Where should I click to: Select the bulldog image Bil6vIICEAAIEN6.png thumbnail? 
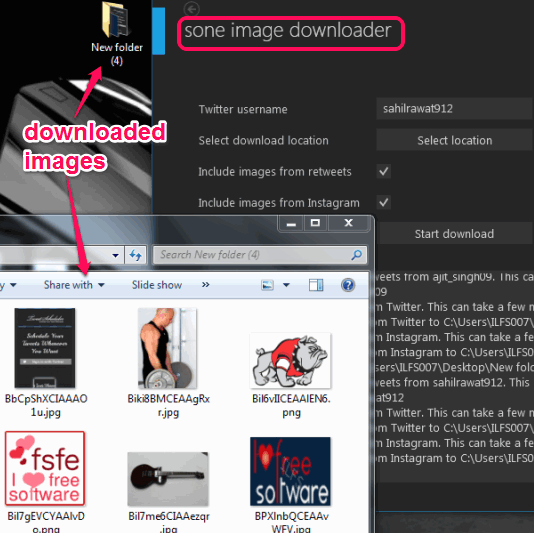coord(290,361)
